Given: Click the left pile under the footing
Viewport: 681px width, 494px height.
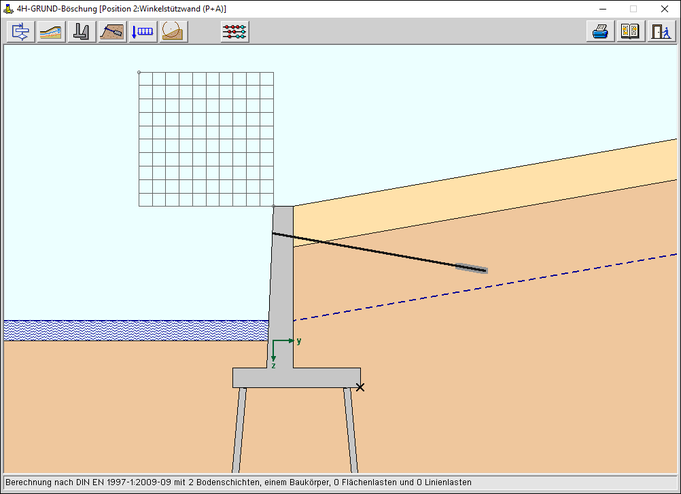Looking at the screenshot, I should 241,430.
